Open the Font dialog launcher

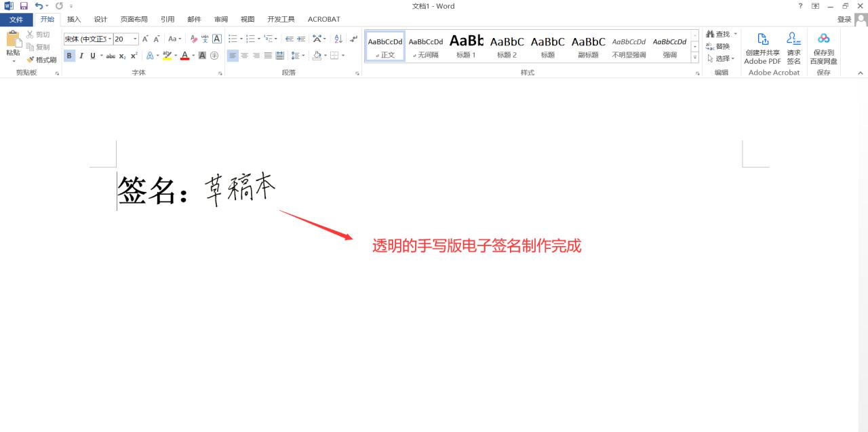click(220, 73)
